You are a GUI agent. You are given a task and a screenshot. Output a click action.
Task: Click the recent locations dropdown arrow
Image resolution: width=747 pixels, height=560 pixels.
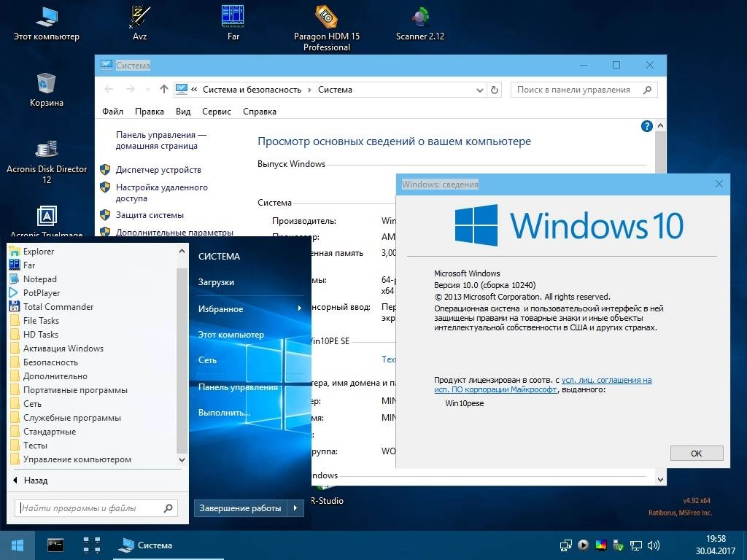point(147,90)
